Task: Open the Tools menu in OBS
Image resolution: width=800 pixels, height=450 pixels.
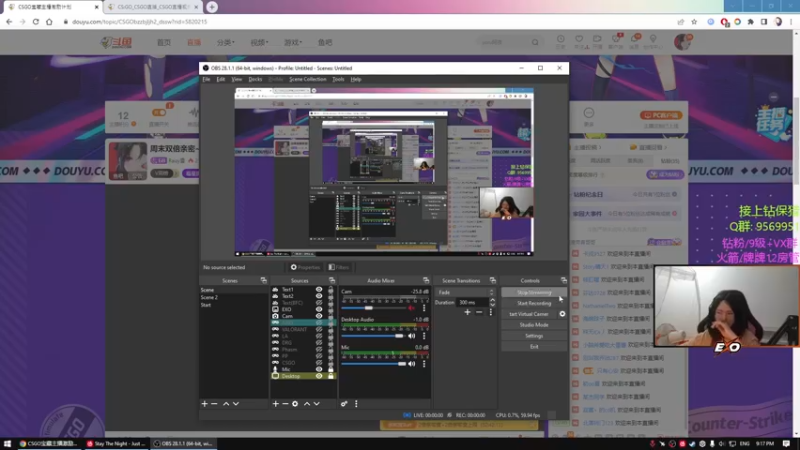Action: (x=338, y=79)
